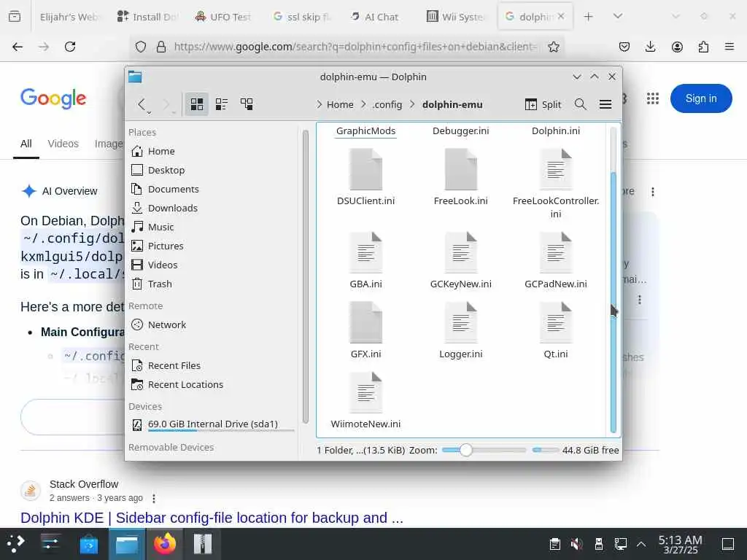Click dolphin-emu breadcrumb segment
747x560 pixels.
(452, 104)
